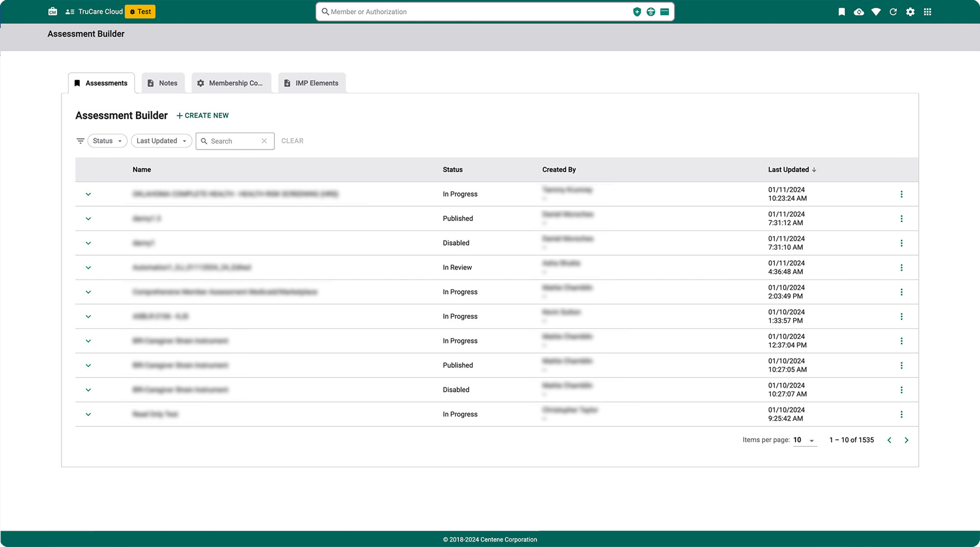Go to next page of results
980x547 pixels.
(906, 440)
